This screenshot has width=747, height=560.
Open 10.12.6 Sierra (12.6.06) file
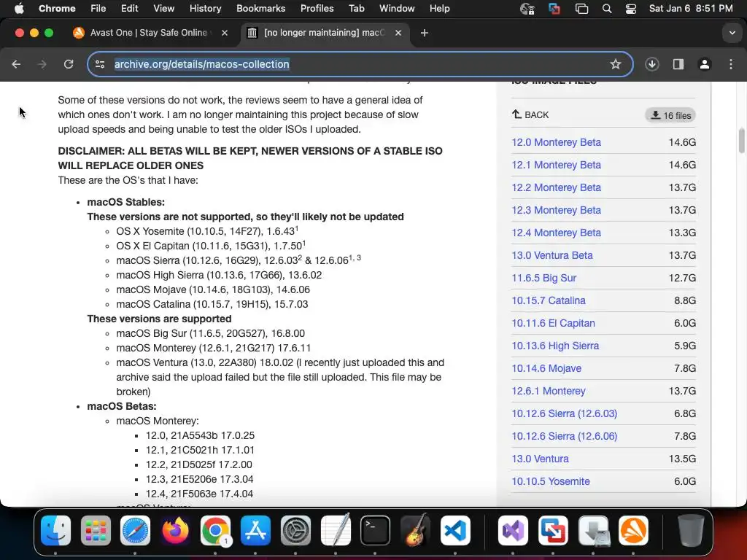565,436
